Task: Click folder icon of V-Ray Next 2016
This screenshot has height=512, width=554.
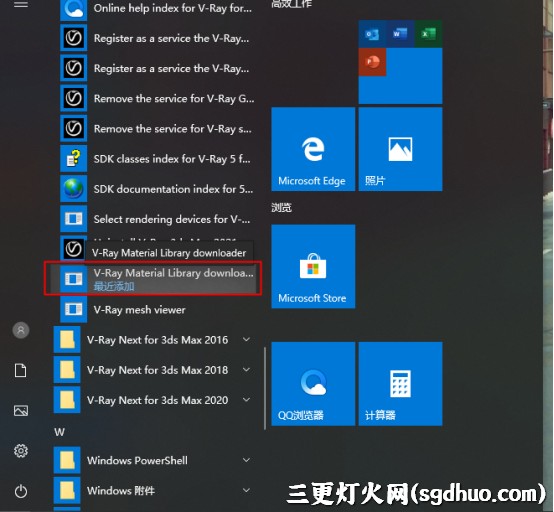Action: (67, 340)
